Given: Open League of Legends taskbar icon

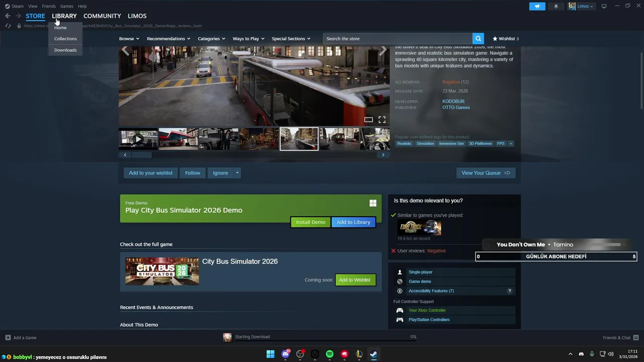Looking at the screenshot, I should (359, 354).
